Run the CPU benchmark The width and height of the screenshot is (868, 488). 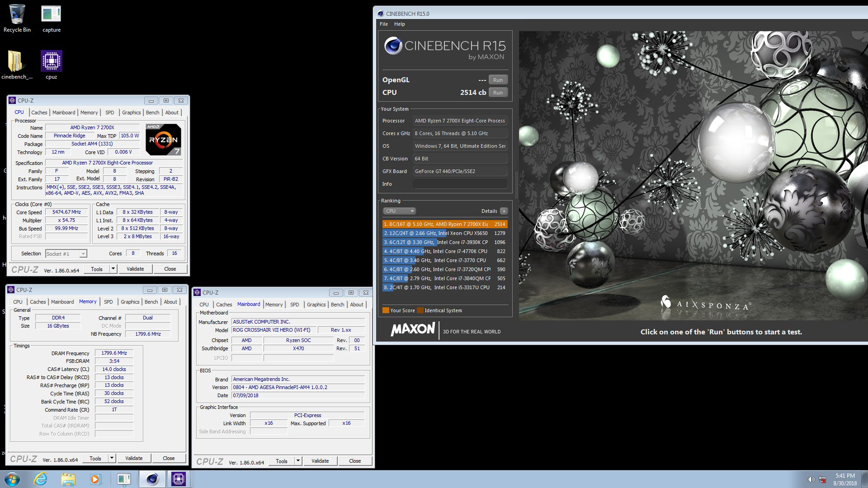click(x=498, y=93)
